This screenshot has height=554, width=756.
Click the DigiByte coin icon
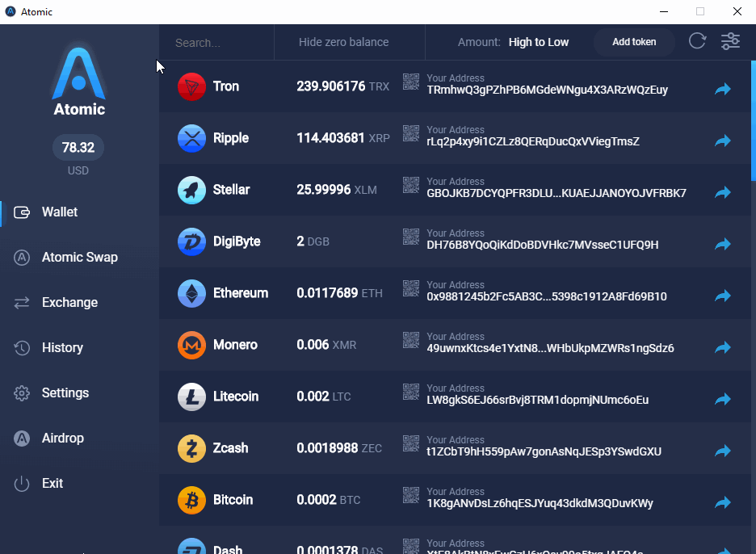[x=191, y=241]
